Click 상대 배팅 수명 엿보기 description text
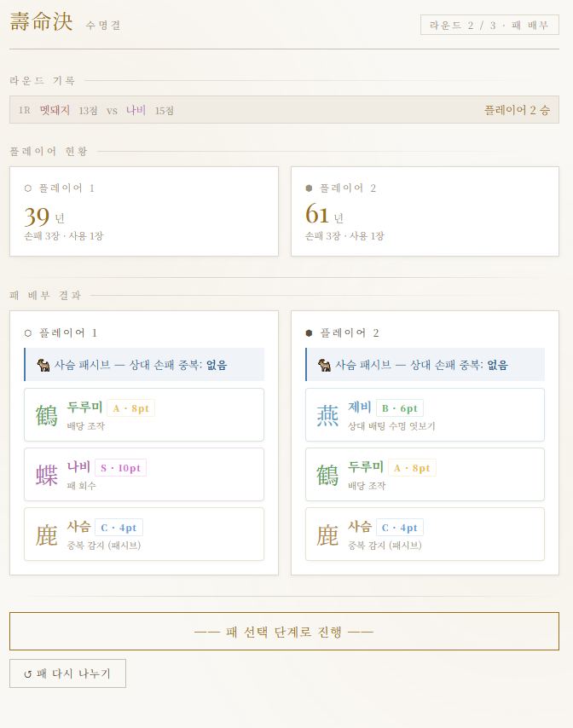Image resolution: width=573 pixels, height=728 pixels. pyautogui.click(x=391, y=425)
